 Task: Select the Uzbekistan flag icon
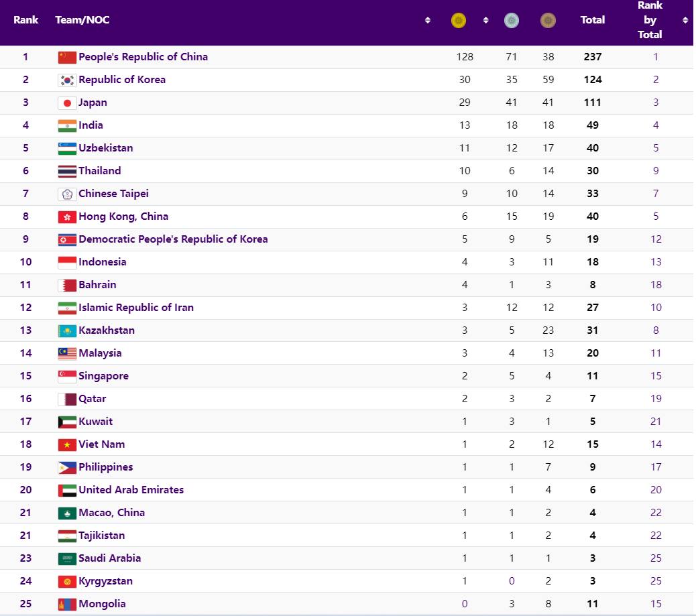click(x=67, y=148)
